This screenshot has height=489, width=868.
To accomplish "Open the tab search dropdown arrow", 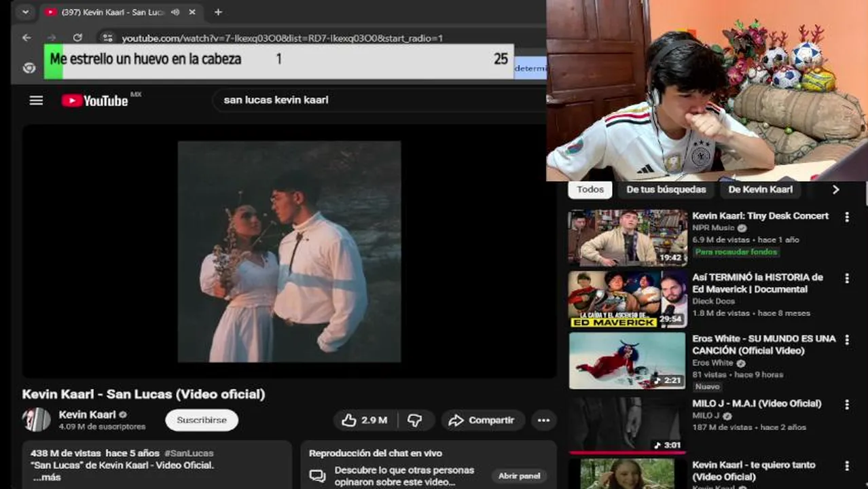I will 25,12.
